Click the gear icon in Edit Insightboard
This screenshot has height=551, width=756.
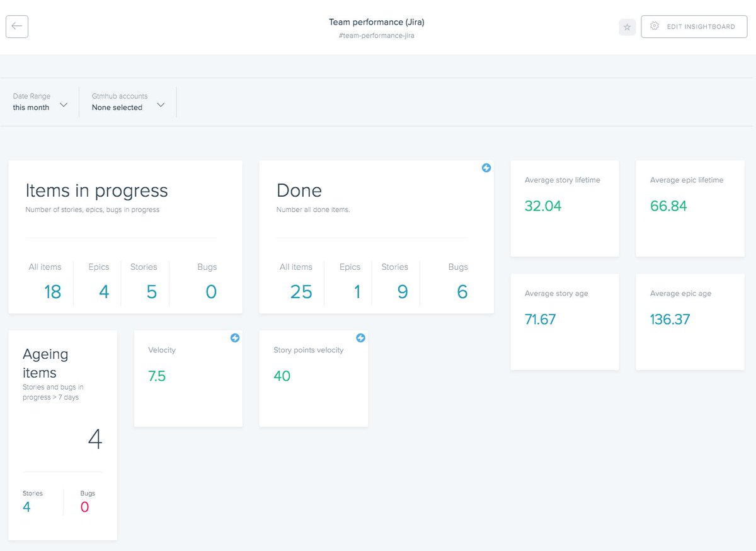pos(655,26)
